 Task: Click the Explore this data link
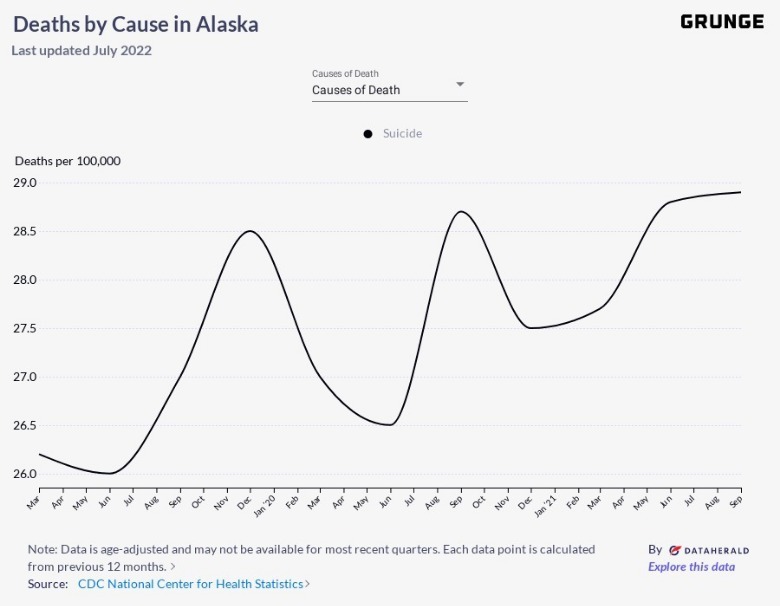(x=691, y=567)
